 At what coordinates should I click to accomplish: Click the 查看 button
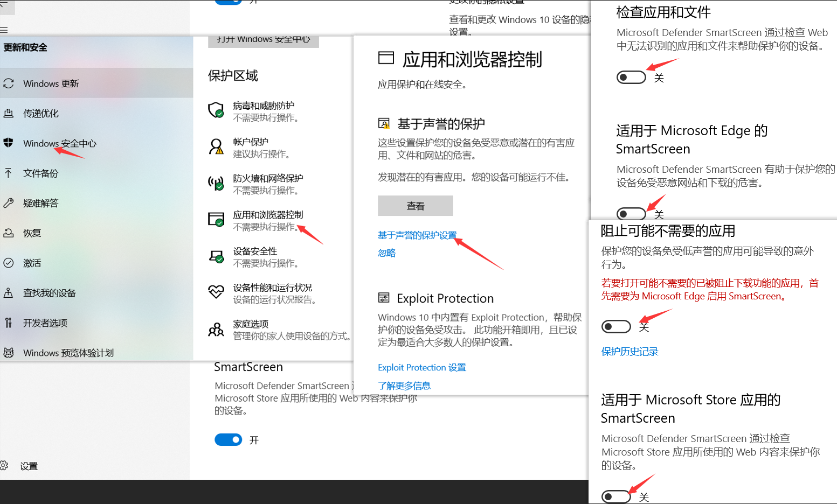pos(415,206)
